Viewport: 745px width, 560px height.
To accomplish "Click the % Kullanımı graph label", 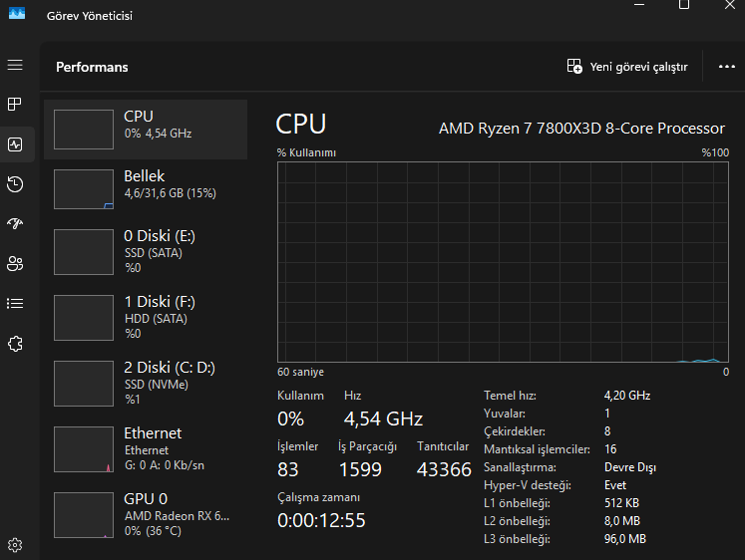I will point(306,152).
